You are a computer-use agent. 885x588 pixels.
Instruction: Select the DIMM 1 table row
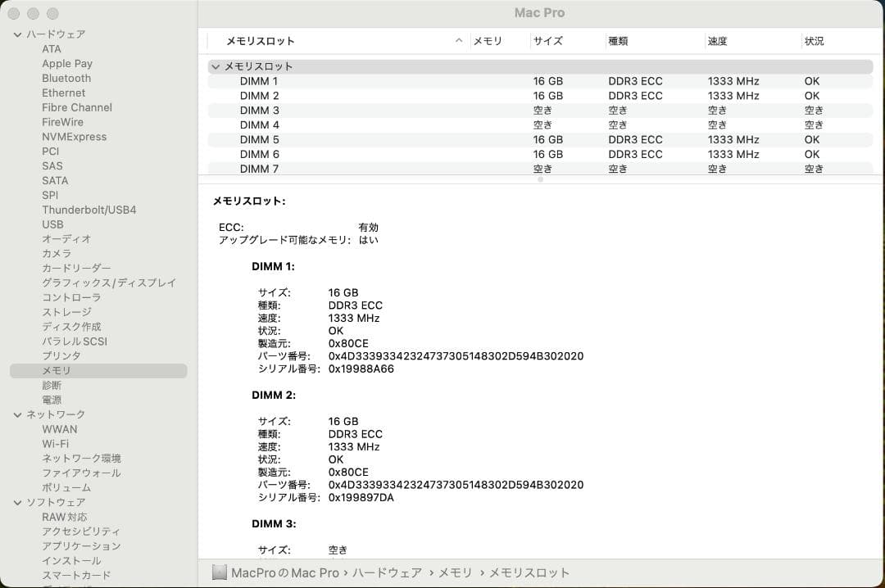540,81
